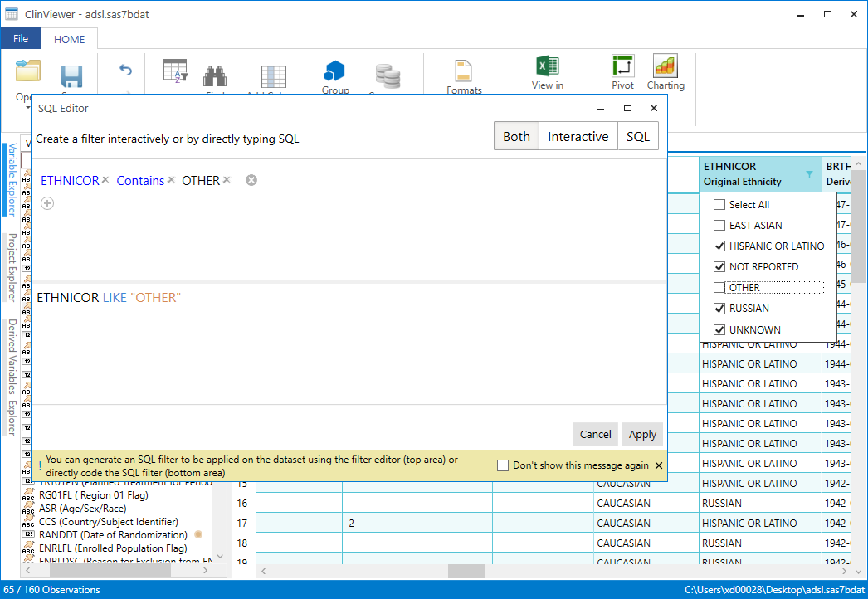This screenshot has width=868, height=599.
Task: Remove the entire filter row with circled X
Action: tap(251, 180)
